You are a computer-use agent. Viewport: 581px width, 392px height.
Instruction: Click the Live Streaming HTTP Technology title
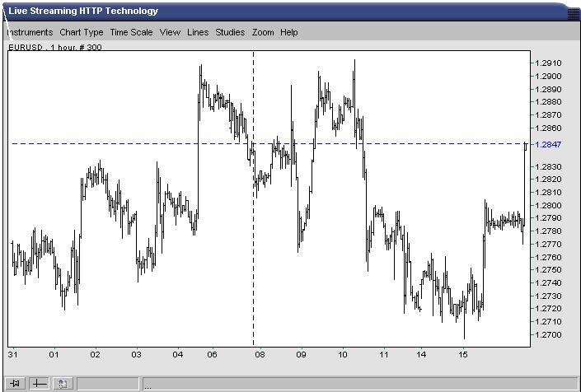click(x=83, y=11)
